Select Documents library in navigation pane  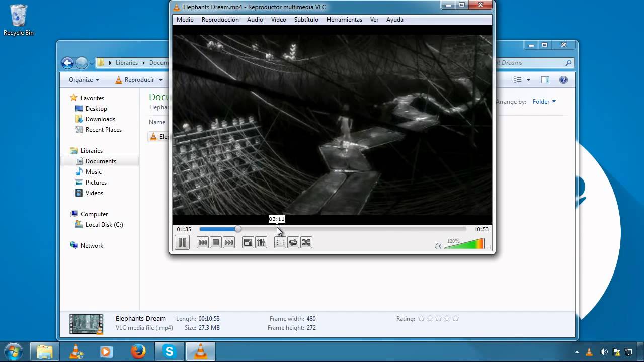tap(100, 161)
